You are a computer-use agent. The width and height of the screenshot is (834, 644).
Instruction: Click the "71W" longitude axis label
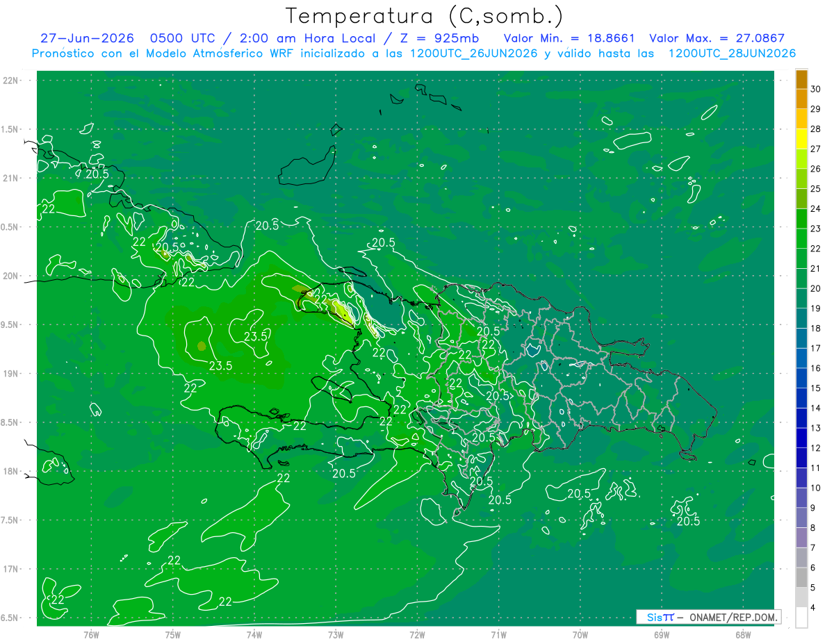[498, 635]
